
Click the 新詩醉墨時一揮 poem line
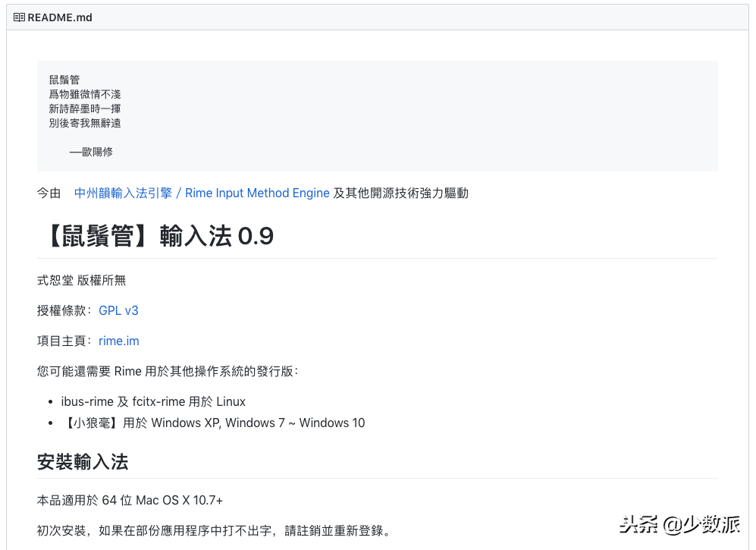click(85, 108)
